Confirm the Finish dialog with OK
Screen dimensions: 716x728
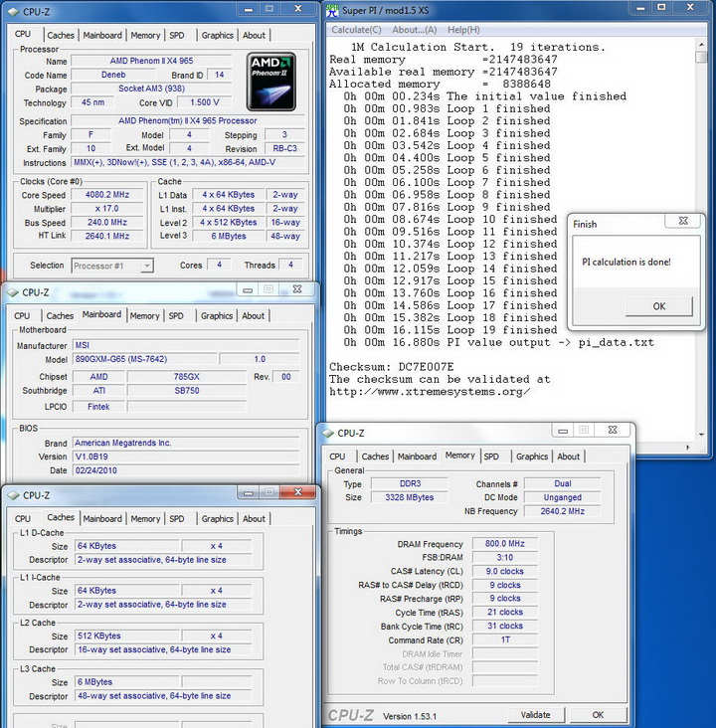pyautogui.click(x=659, y=306)
